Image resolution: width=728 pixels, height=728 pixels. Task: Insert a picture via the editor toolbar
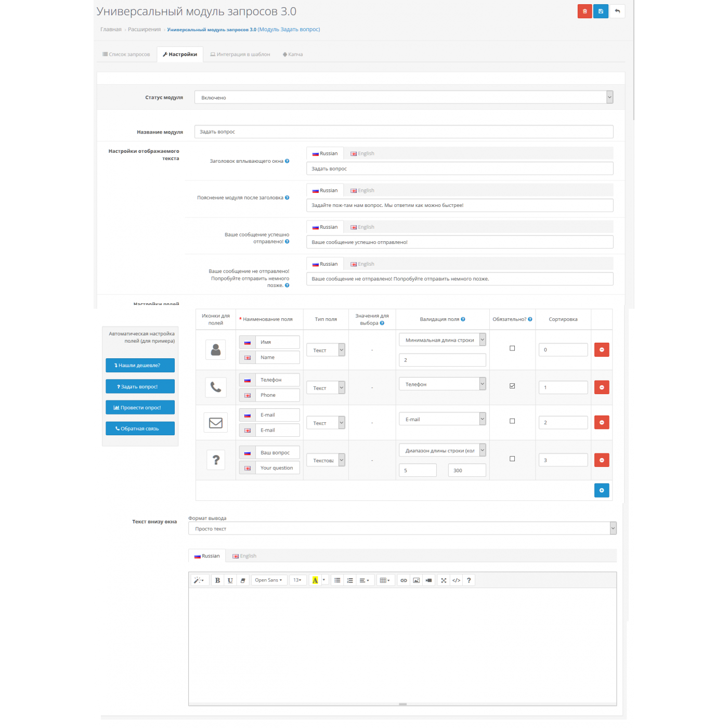click(416, 580)
